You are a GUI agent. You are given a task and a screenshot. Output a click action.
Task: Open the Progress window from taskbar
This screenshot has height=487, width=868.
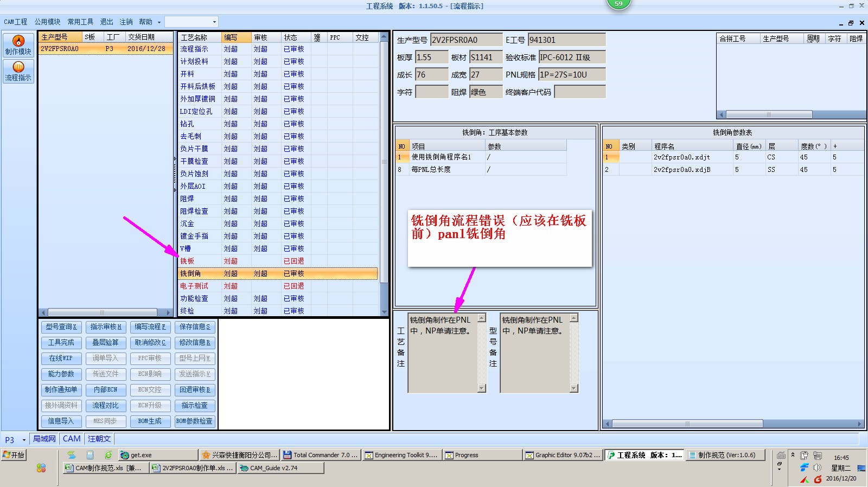483,455
